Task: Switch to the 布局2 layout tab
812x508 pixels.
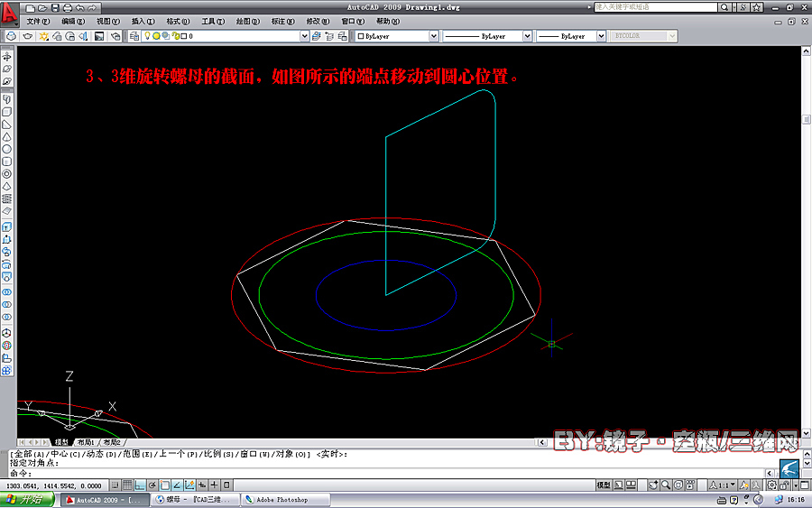Action: pos(111,442)
